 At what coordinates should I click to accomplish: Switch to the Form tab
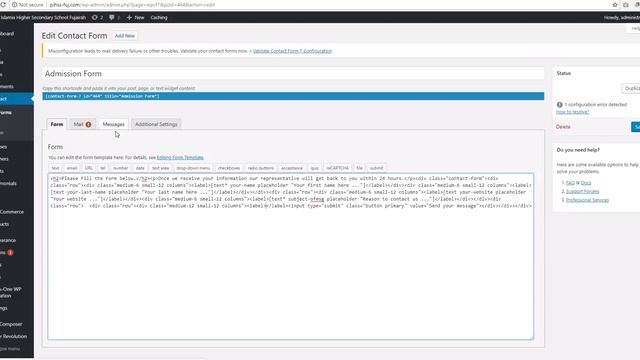click(57, 124)
